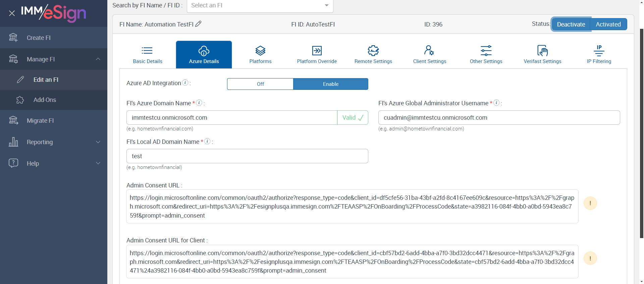Show info for FI's Local AD Domain Name
This screenshot has height=284, width=644.
tap(208, 141)
